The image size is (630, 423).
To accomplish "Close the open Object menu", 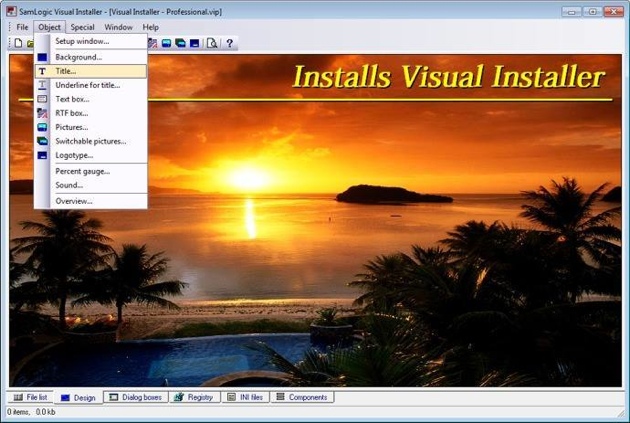I will [x=49, y=27].
